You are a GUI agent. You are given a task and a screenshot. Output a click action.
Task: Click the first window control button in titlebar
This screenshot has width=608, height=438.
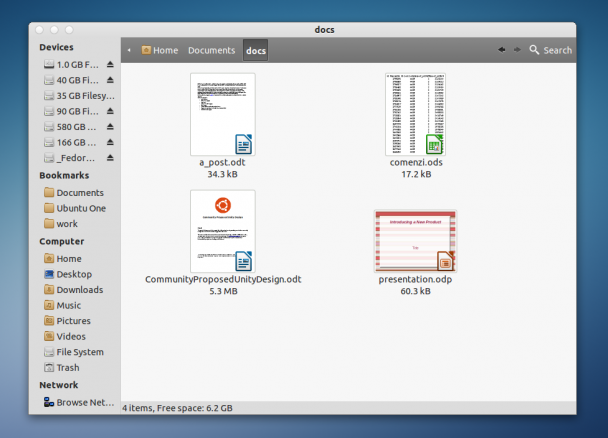(39, 30)
